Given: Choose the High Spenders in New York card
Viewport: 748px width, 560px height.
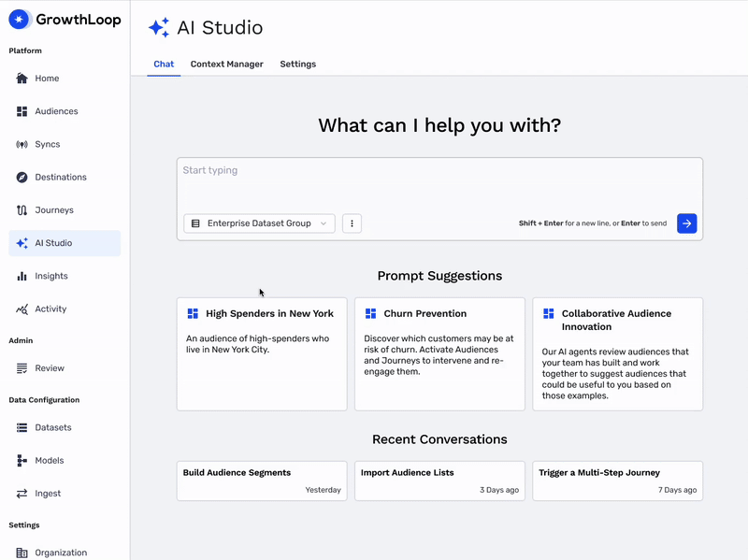Looking at the screenshot, I should (262, 353).
